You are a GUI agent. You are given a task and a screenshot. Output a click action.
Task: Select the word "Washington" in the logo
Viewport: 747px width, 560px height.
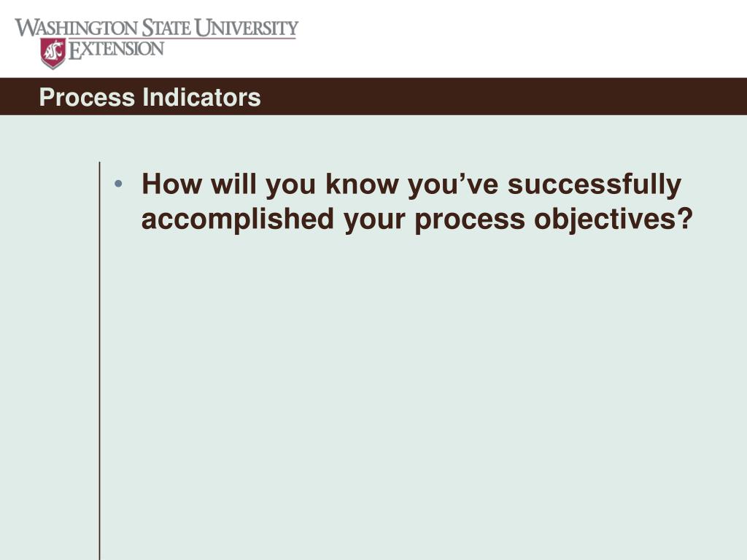pyautogui.click(x=76, y=28)
